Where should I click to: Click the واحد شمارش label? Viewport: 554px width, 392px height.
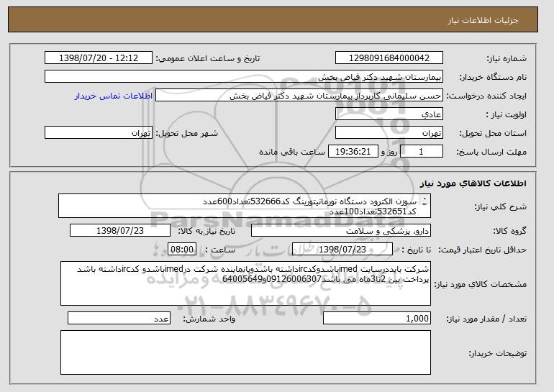pos(209,319)
